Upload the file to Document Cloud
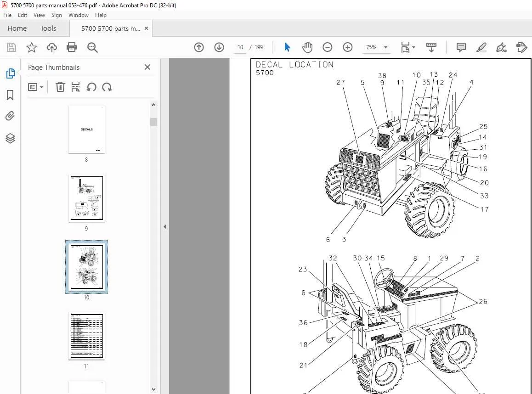 [51, 47]
